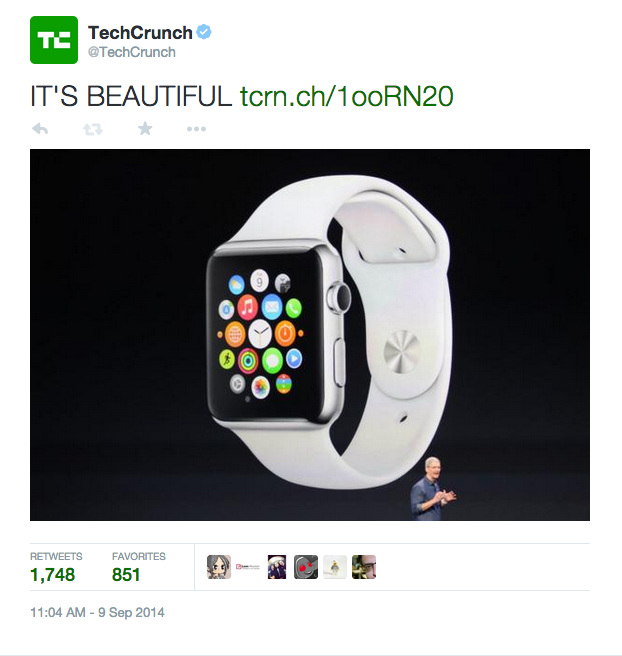Open the last avatar with glasses
Viewport: 622px width, 656px height.
364,567
